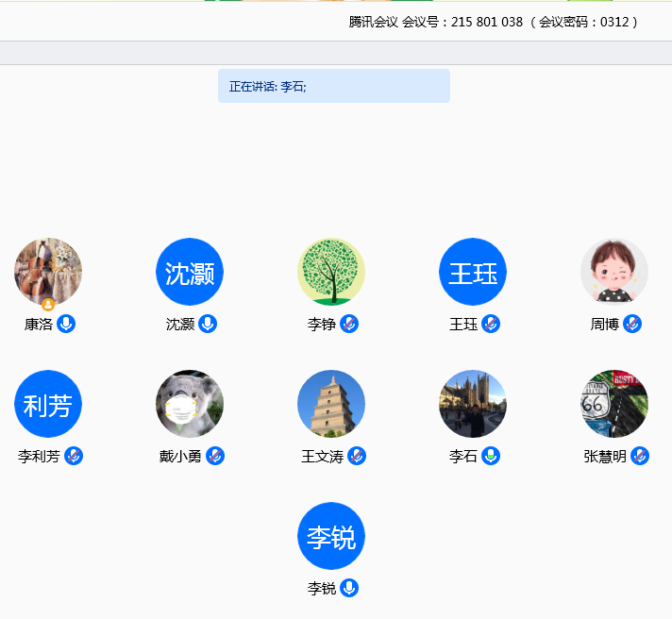Click the muted mic icon next to 张慧明
Image resolution: width=672 pixels, height=619 pixels.
point(640,456)
